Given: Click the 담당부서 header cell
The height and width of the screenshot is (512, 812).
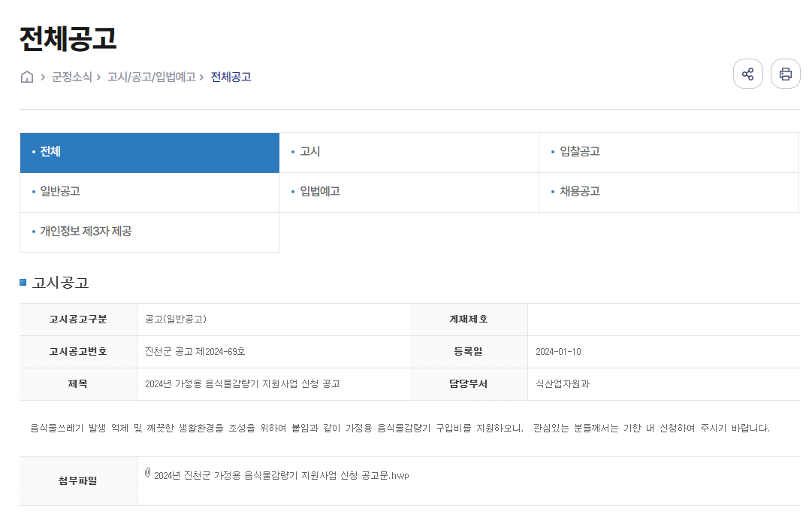Looking at the screenshot, I should tap(469, 384).
